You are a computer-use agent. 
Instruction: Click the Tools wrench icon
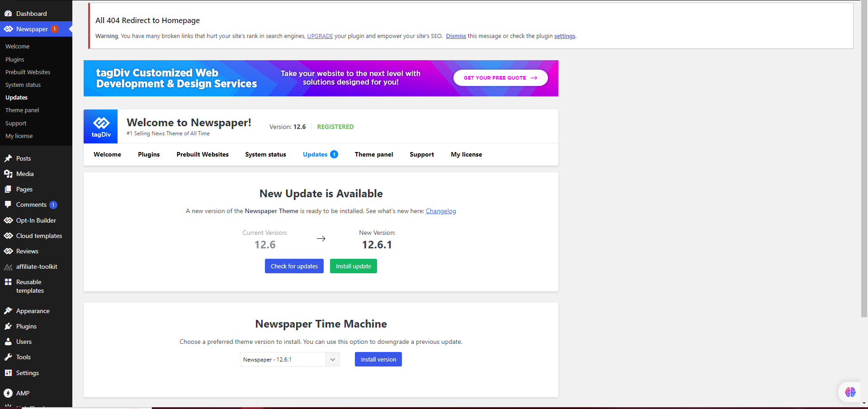(x=8, y=357)
